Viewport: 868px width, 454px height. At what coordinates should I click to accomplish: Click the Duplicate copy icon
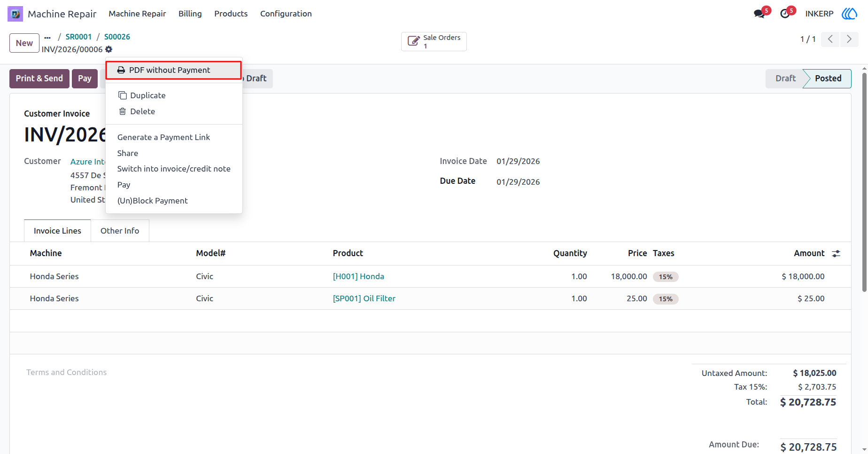pyautogui.click(x=122, y=95)
